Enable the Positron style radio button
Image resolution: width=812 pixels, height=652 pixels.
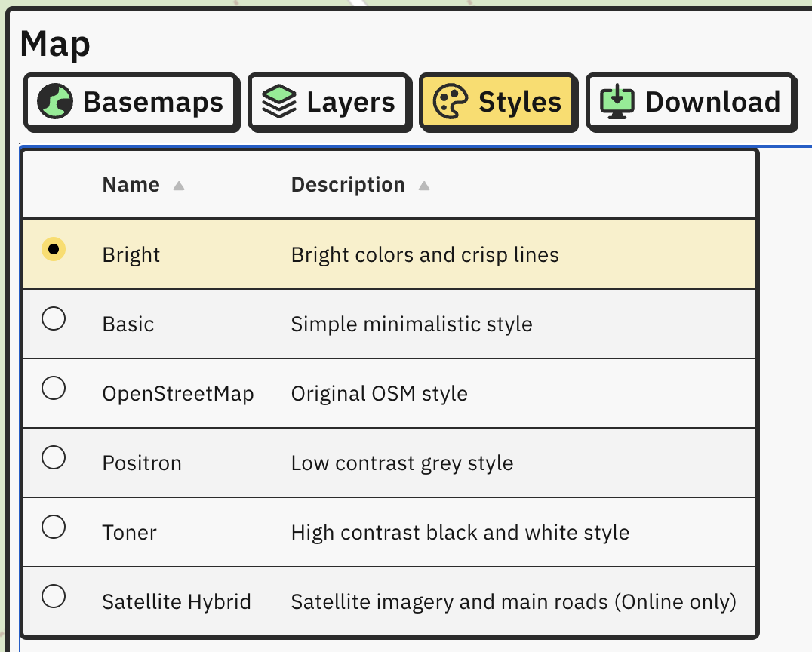coord(54,457)
